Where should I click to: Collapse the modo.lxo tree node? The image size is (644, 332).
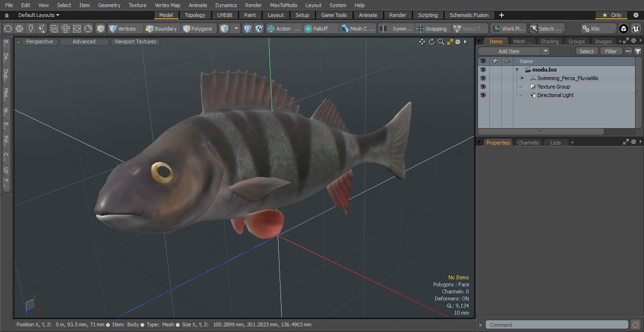pos(517,70)
